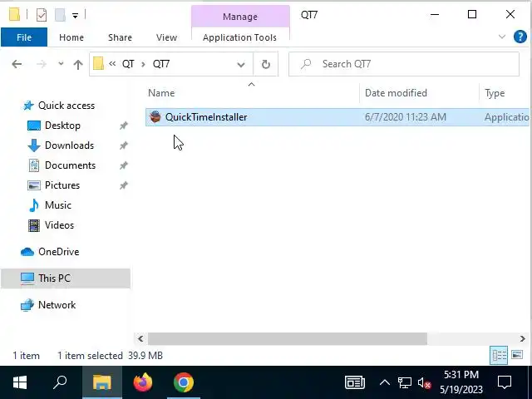Click the pin icon beside Pictures

(124, 185)
